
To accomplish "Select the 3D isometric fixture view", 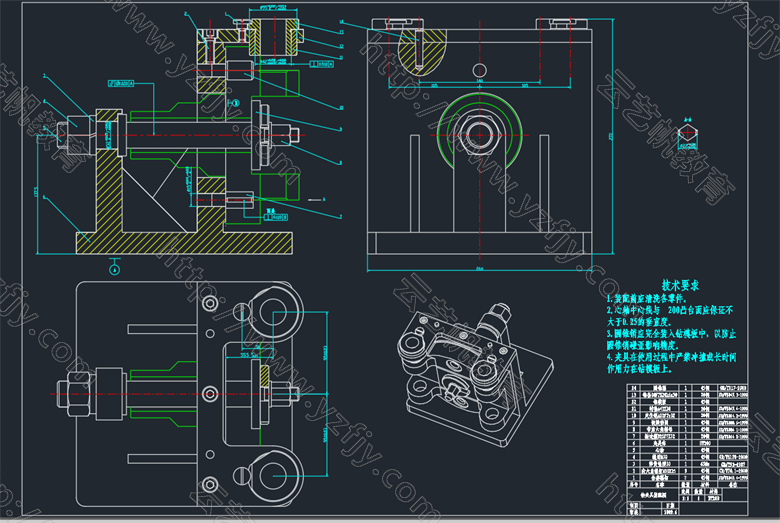I will (x=475, y=374).
